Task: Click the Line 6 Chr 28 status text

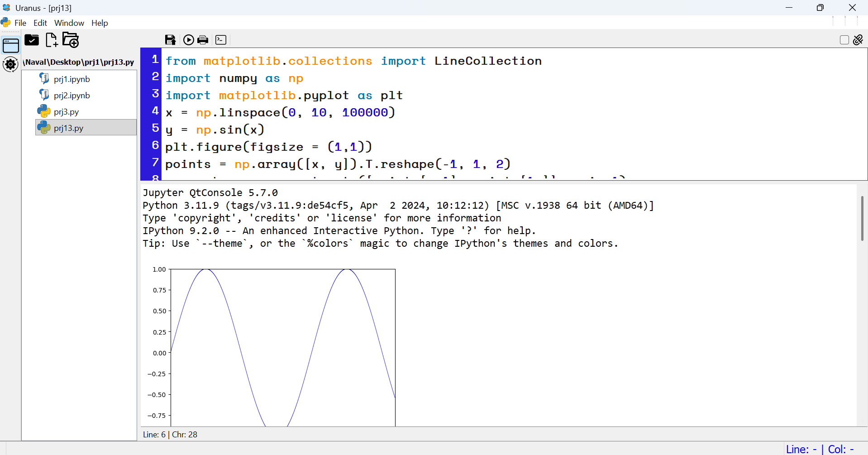Action: [x=170, y=434]
